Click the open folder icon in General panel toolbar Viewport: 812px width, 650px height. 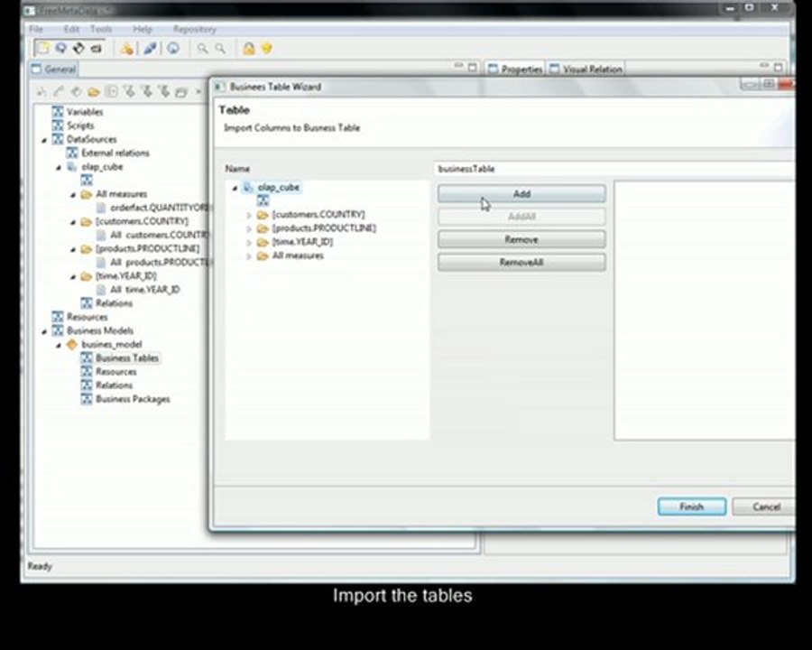[x=94, y=92]
